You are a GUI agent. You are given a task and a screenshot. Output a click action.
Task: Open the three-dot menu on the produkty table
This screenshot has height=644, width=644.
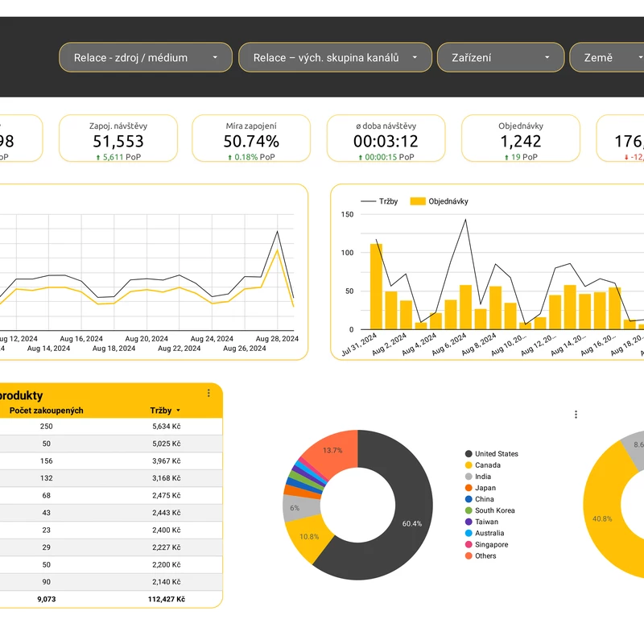(x=208, y=393)
